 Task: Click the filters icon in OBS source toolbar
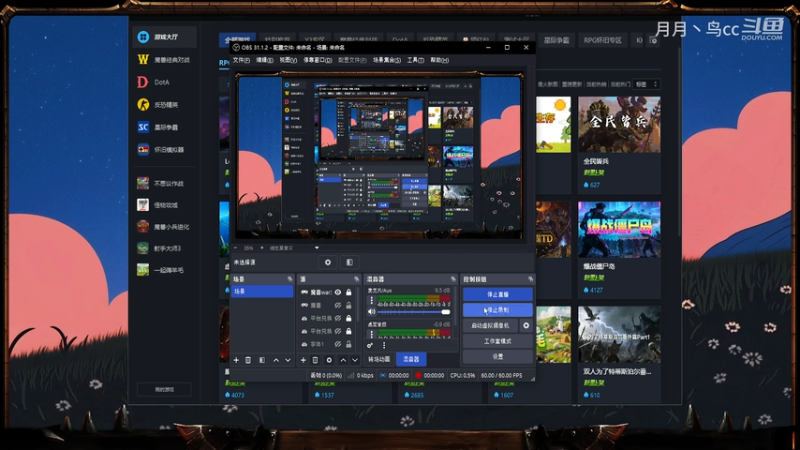coord(349,262)
